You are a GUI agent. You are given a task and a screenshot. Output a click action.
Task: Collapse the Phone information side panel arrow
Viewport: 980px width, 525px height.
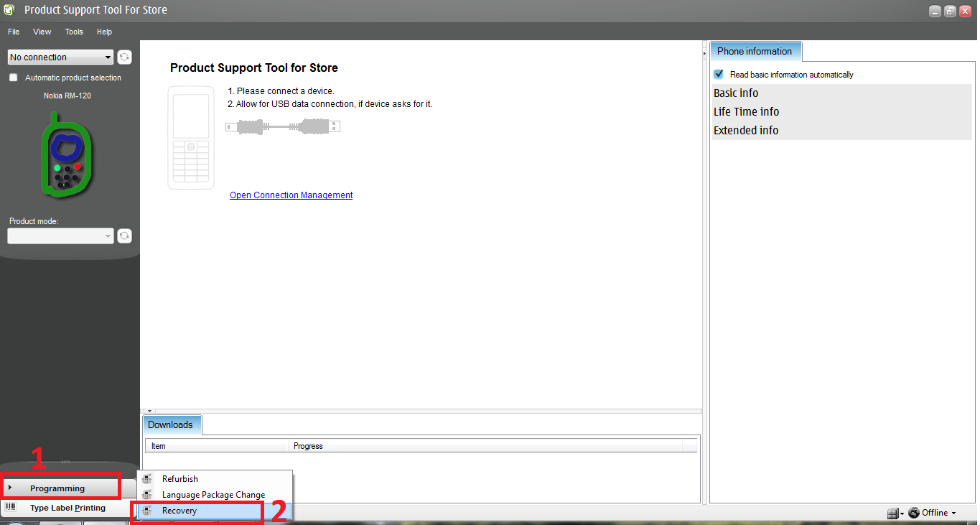click(704, 54)
